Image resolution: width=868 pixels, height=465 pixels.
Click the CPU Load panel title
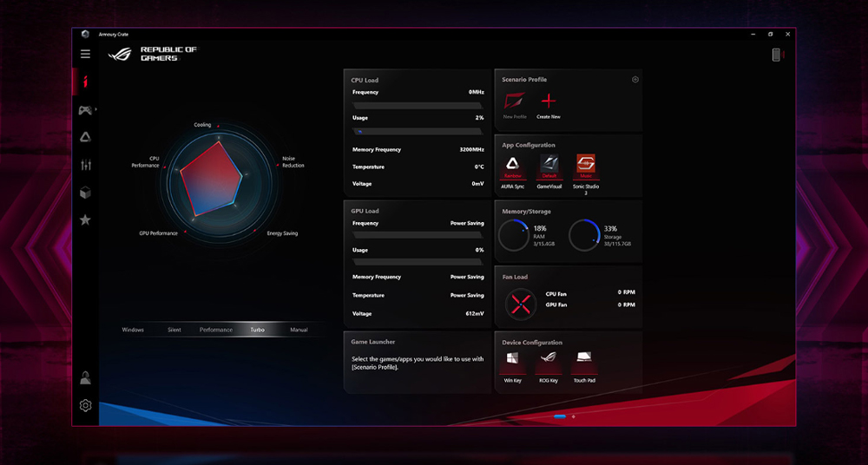tap(365, 81)
